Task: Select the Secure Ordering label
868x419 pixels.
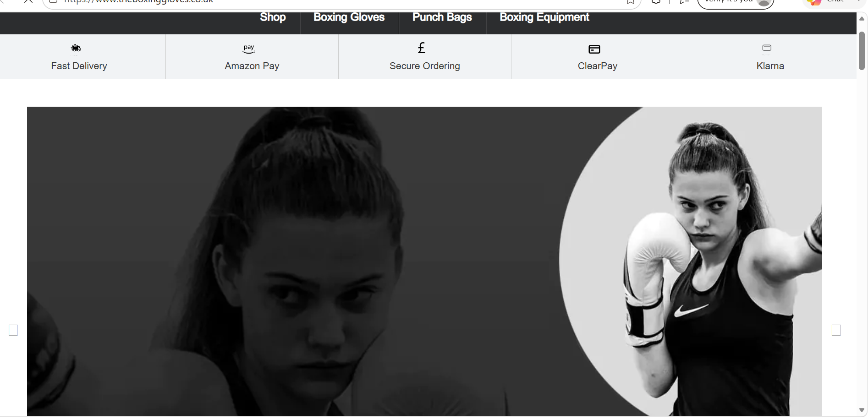Action: (425, 66)
